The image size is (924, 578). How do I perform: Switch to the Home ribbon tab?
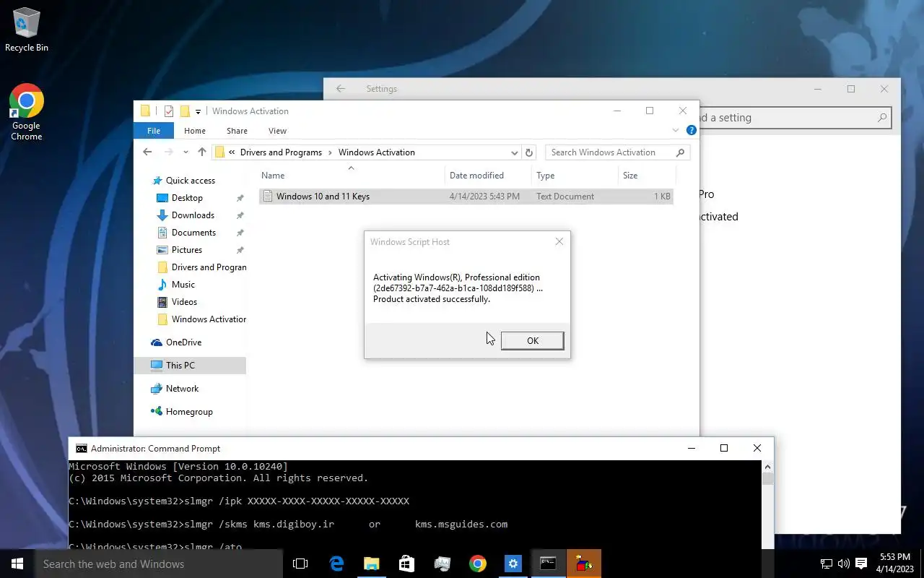pos(195,131)
